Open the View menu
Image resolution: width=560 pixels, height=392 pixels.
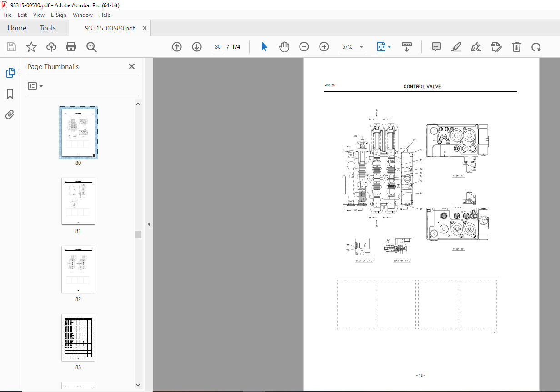point(39,15)
